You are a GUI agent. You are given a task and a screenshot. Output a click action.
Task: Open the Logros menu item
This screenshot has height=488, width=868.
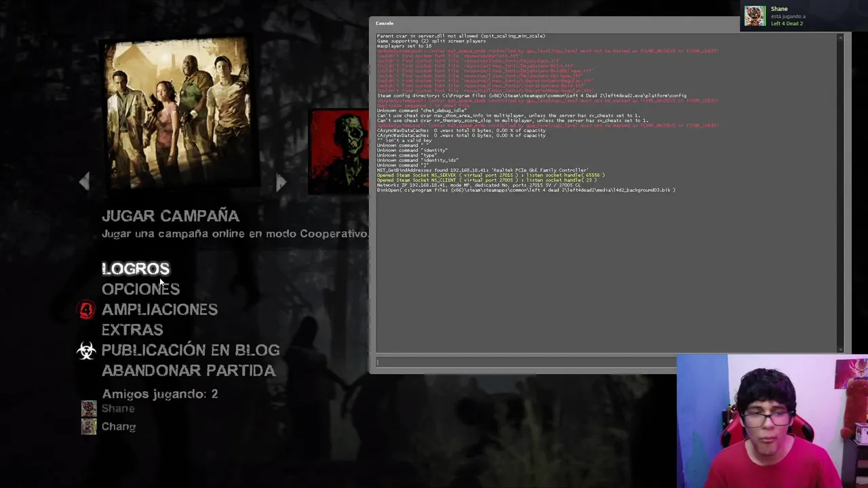point(136,268)
